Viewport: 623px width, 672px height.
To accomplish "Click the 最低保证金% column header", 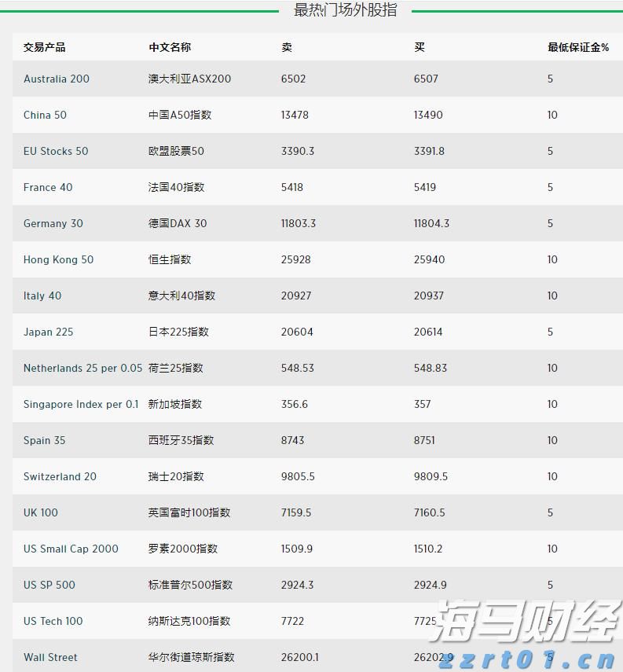I will point(578,47).
